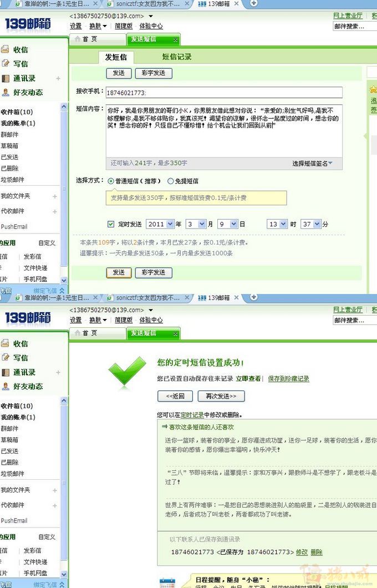The width and height of the screenshot is (377, 588).
Task: Expand 选择短信签名 signature dropdown
Action: pos(312,163)
